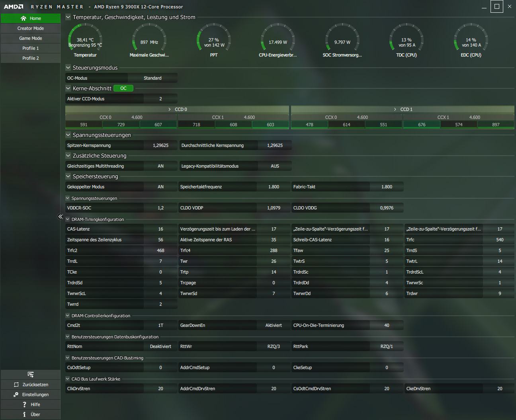Click the Einstellungen gear icon

pos(16,395)
